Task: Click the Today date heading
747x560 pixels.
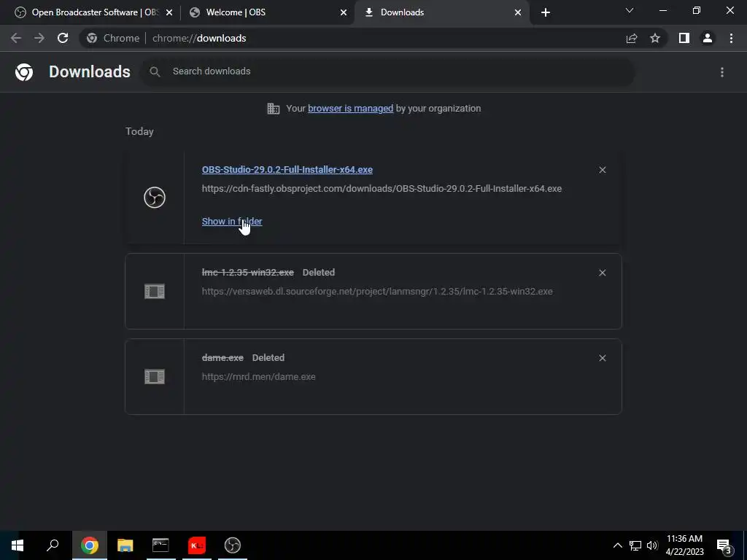Action: (139, 131)
